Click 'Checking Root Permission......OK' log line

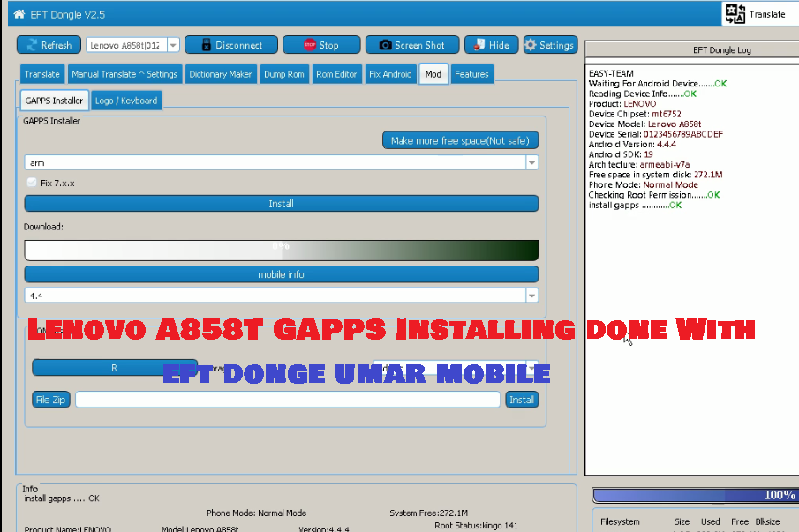654,195
